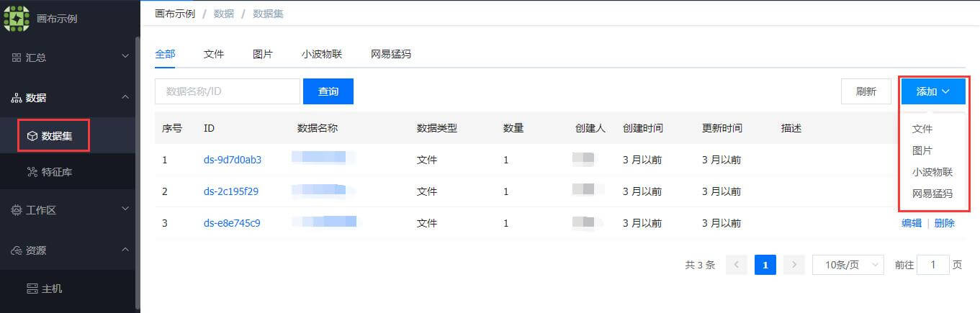Click the 特征库 node icon

click(32, 171)
